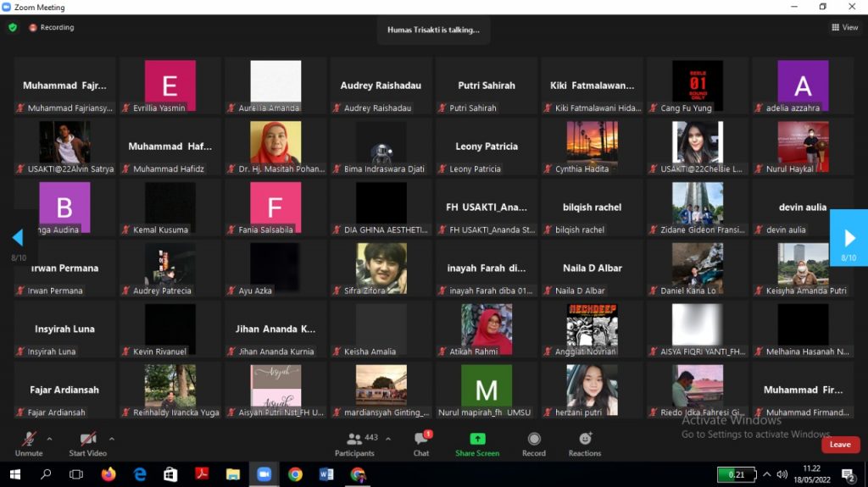Open the Reactions menu
The image size is (868, 487).
click(x=585, y=439)
